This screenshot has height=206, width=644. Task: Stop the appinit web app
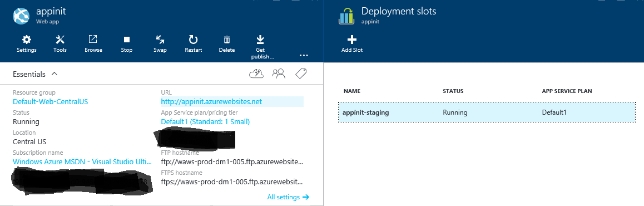coord(126,43)
